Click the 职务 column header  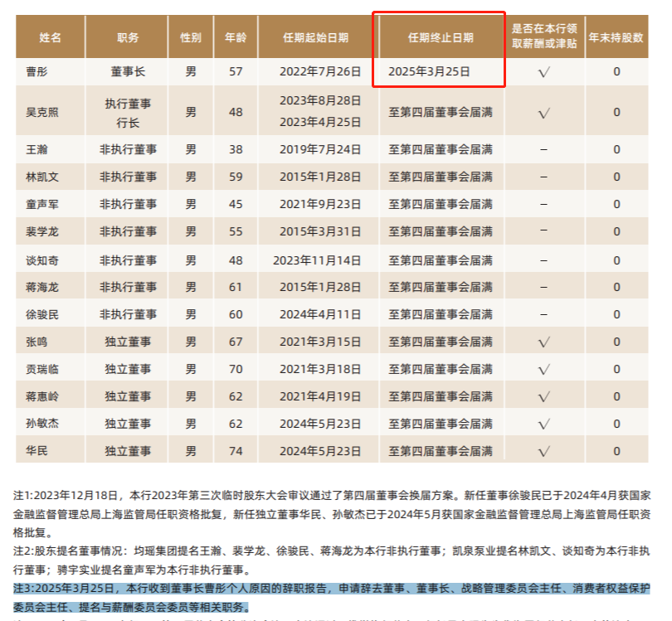tap(128, 38)
